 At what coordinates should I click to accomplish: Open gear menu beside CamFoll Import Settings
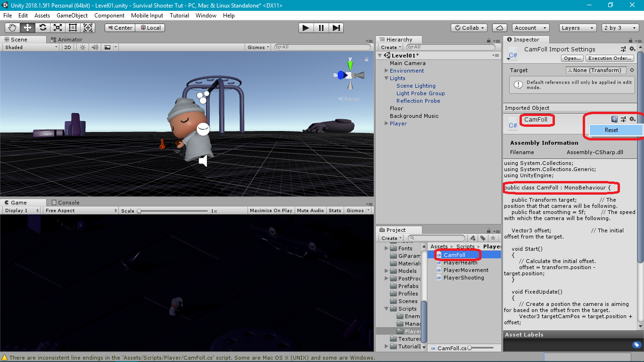(633, 49)
